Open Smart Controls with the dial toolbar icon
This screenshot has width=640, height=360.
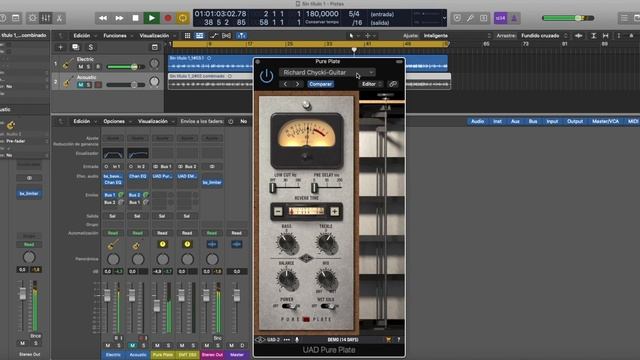tap(32, 18)
